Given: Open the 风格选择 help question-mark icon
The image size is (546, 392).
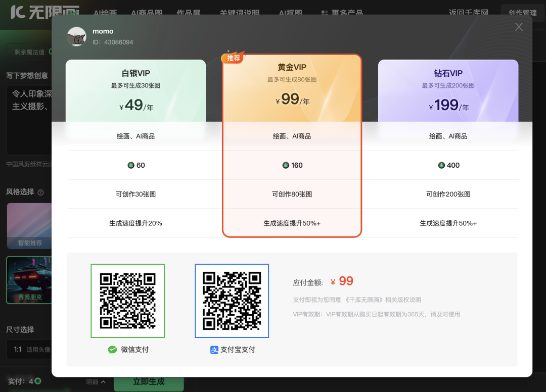Looking at the screenshot, I should pyautogui.click(x=39, y=192).
